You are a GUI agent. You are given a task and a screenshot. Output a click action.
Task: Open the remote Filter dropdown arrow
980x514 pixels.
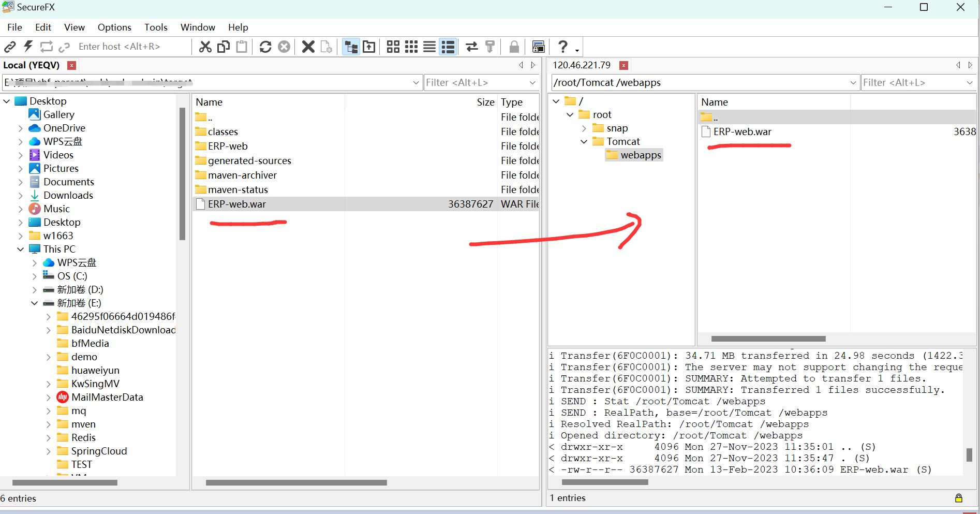pos(970,83)
